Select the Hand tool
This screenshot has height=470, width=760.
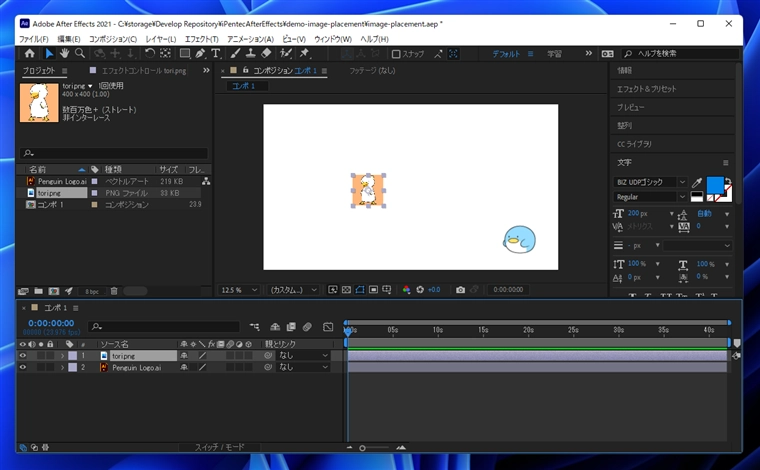64,54
